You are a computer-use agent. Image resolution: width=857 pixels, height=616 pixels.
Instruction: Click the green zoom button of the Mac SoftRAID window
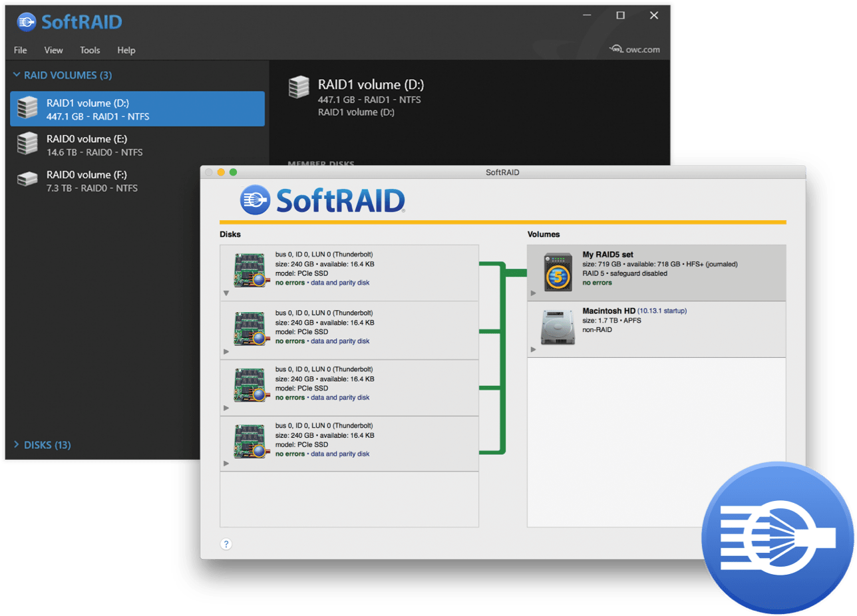coord(234,172)
